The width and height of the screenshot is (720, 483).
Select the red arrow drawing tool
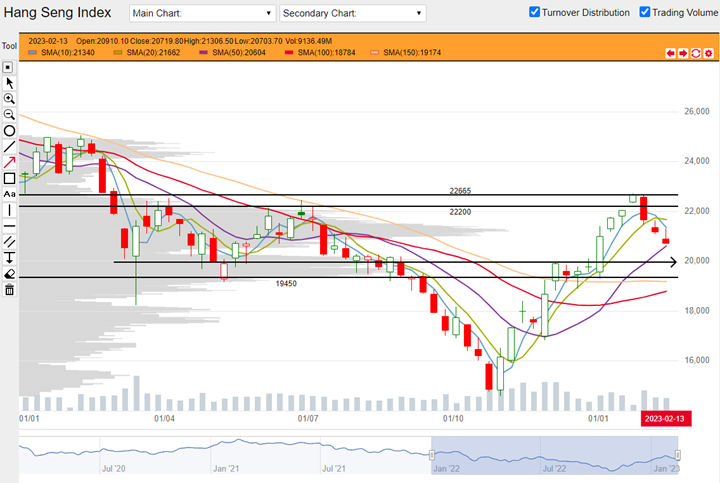(9, 163)
